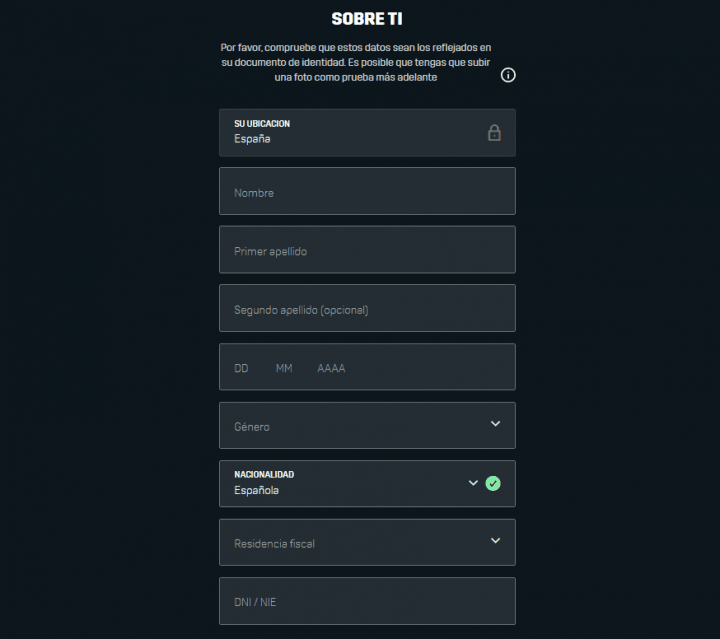720x639 pixels.
Task: Click the green checkmark in Nacionalidad
Action: (x=493, y=483)
